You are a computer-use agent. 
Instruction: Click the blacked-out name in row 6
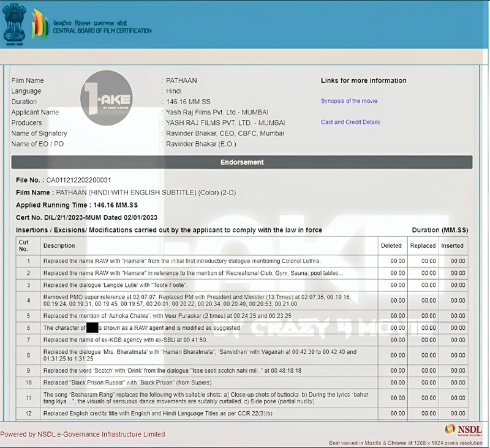click(92, 327)
